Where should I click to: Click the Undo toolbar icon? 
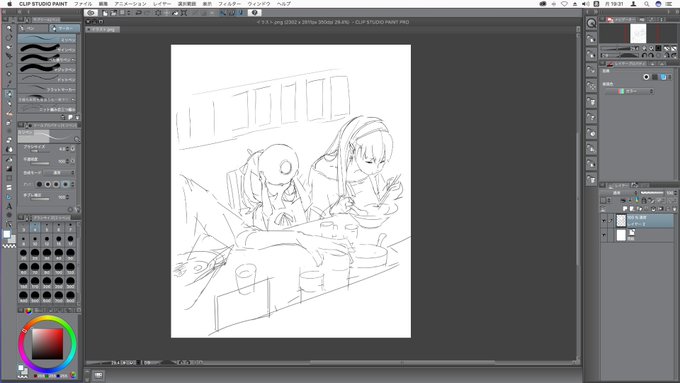click(x=139, y=13)
